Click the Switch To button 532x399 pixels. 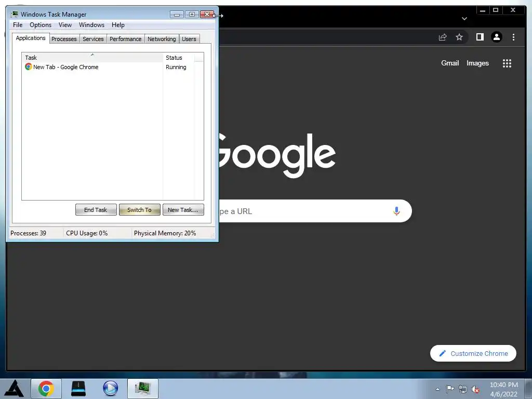(139, 210)
